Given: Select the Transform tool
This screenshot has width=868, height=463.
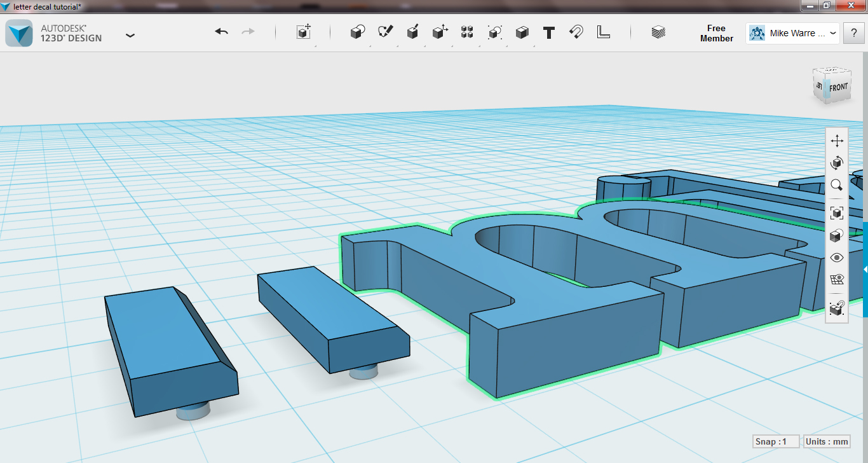Looking at the screenshot, I should [x=304, y=32].
